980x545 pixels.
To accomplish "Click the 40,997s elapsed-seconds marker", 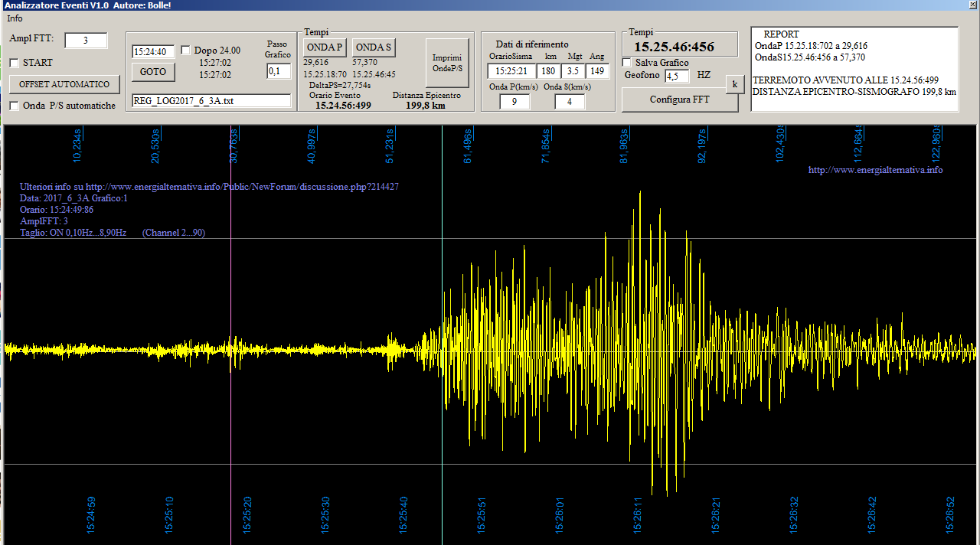I will [312, 146].
